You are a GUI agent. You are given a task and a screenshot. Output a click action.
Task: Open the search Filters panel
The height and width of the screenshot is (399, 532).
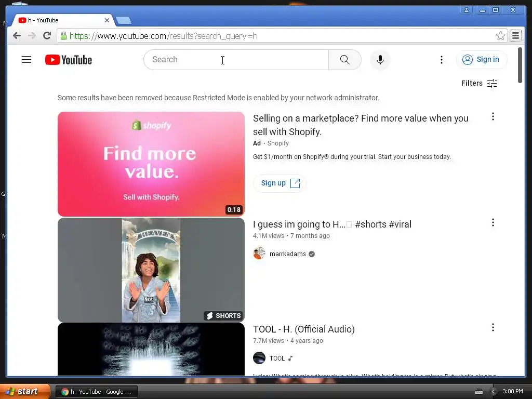tap(479, 83)
